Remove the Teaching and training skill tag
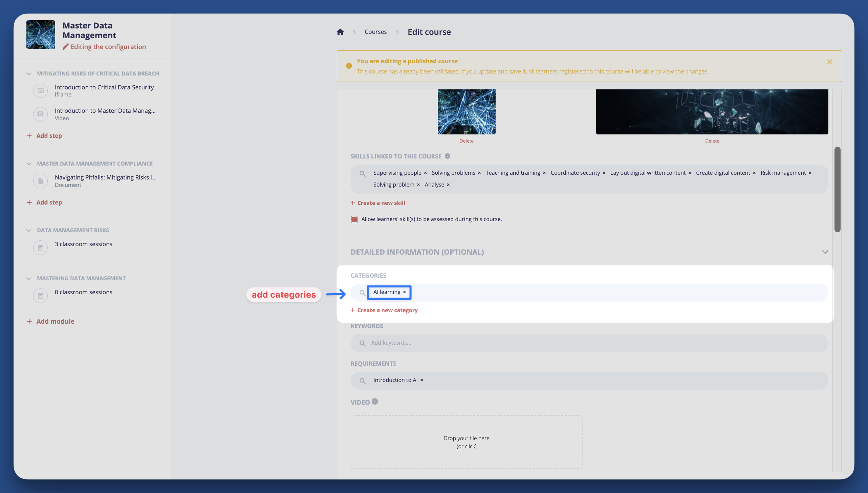 tap(544, 173)
